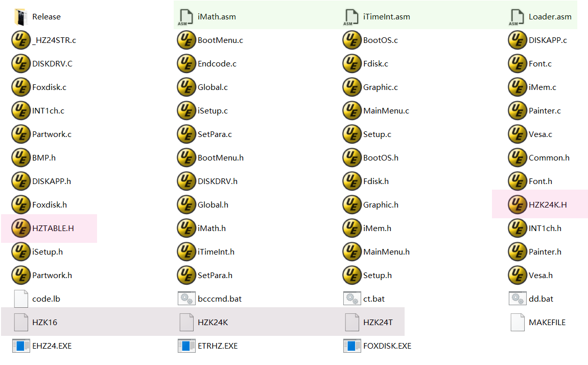
Task: Select the blank icon of HZK24K file
Action: point(186,322)
